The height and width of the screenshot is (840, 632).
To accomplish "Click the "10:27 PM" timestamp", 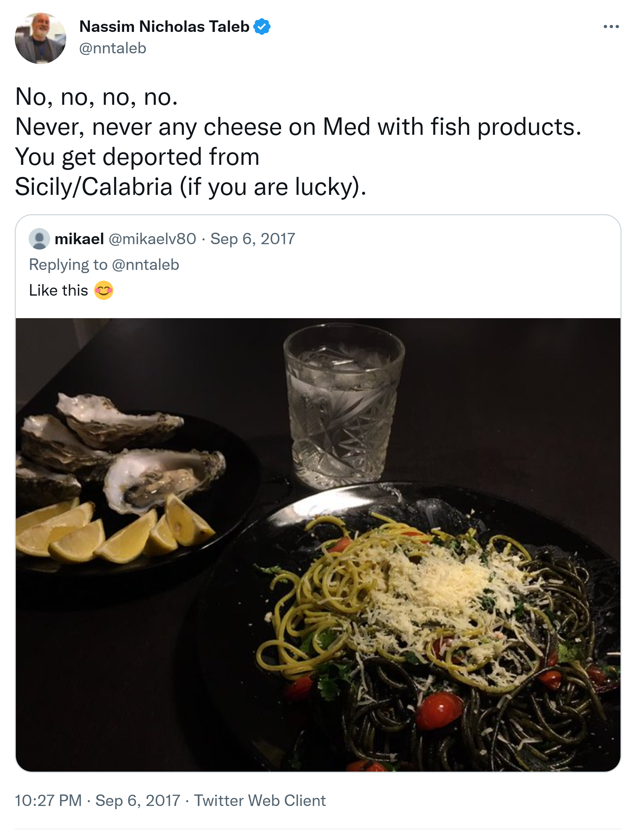I will 48,800.
